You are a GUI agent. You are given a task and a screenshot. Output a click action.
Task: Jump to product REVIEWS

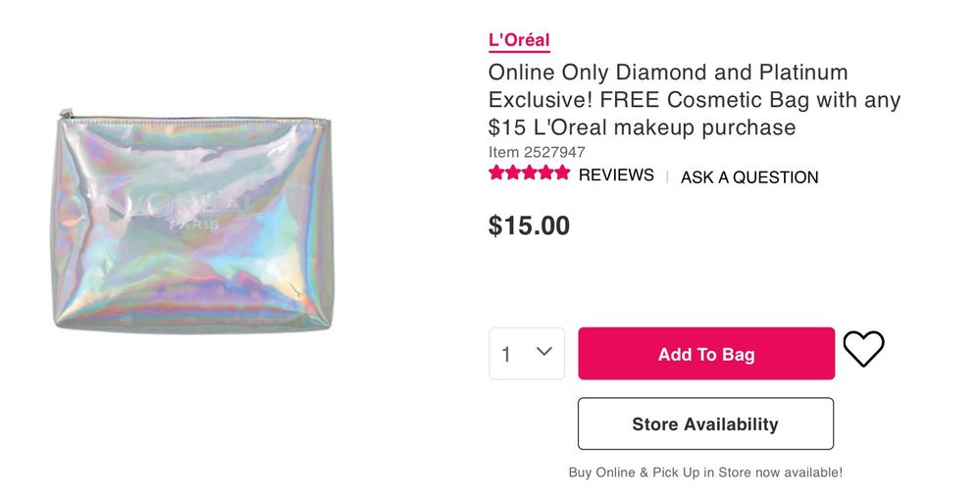coord(616,175)
